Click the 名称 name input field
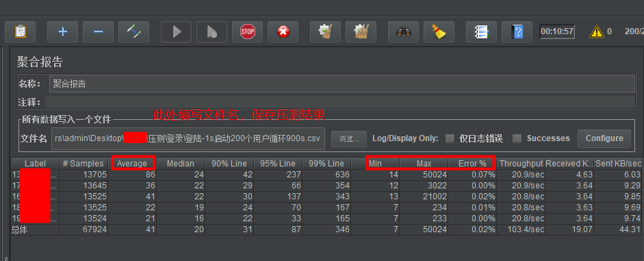The width and height of the screenshot is (644, 261). 342,84
